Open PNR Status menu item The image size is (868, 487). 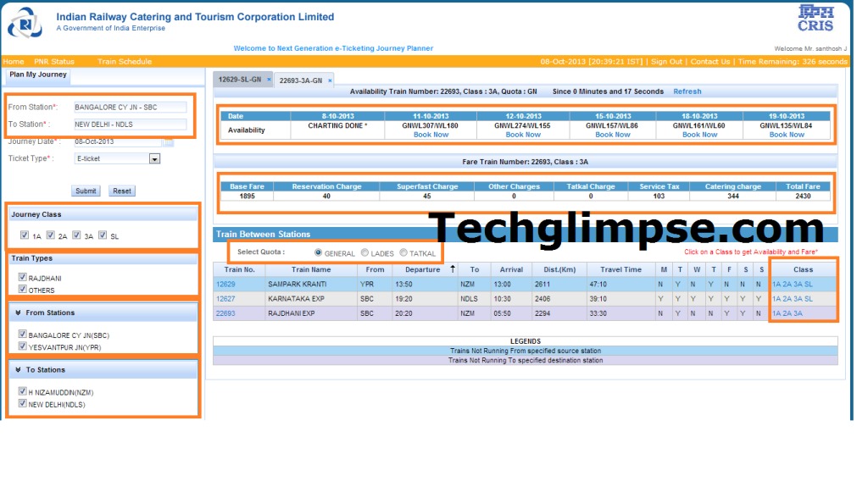click(x=54, y=62)
